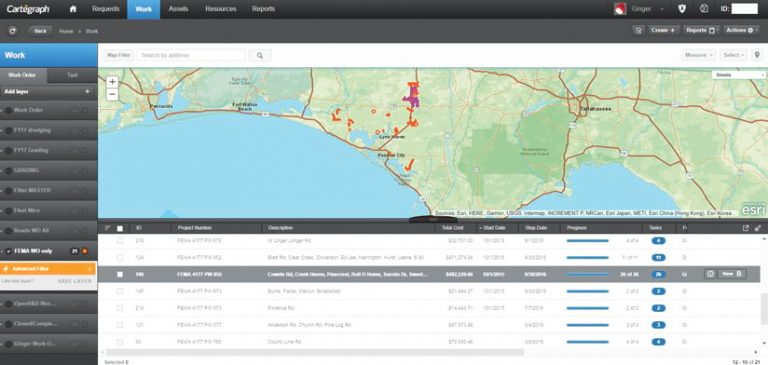Click the Home breadcrumb link
The width and height of the screenshot is (768, 365).
[66, 31]
